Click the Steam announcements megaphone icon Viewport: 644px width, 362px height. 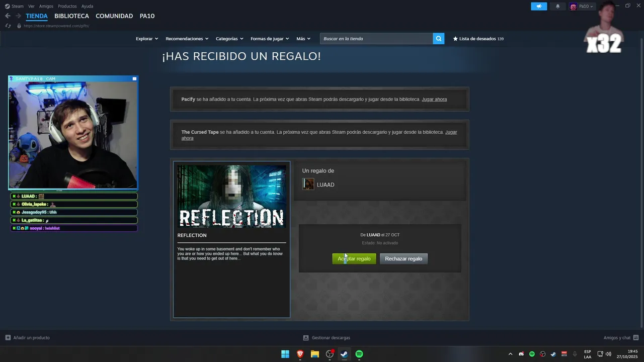click(539, 7)
